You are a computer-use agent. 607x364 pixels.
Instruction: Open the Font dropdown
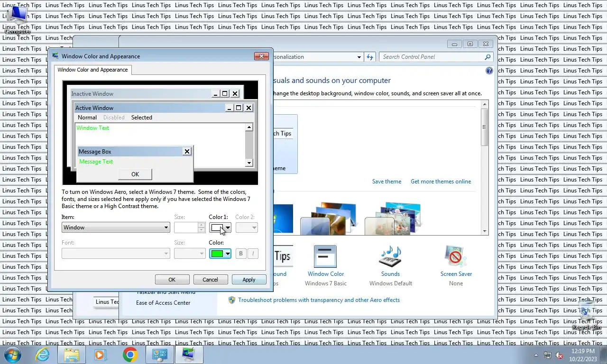[x=116, y=254]
